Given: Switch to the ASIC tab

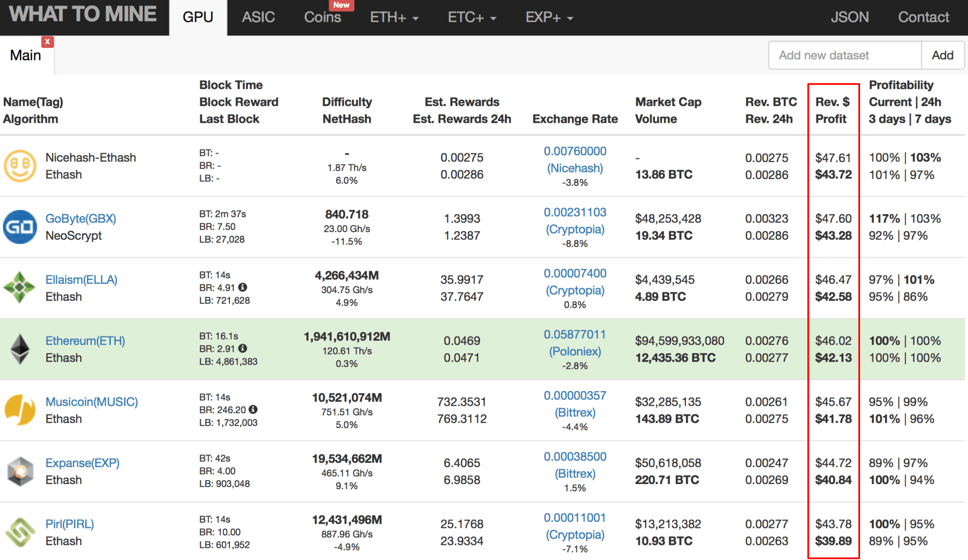Looking at the screenshot, I should 258,17.
